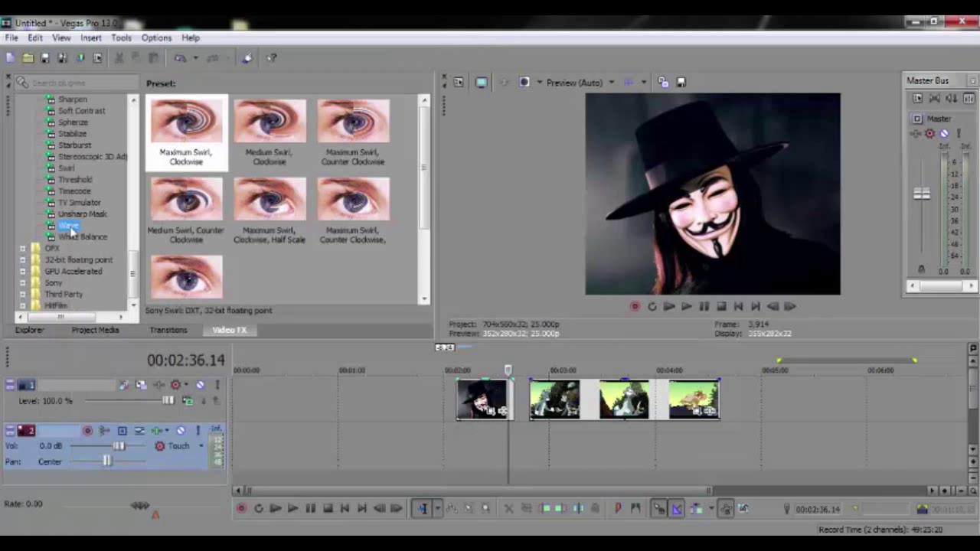This screenshot has width=980, height=551.
Task: Open overlays dropdown arrow in preview toolbar
Action: 643,83
